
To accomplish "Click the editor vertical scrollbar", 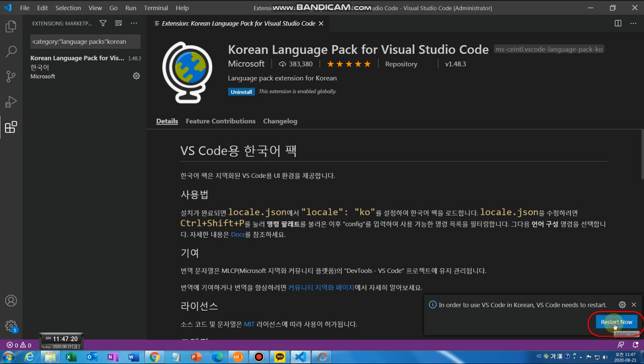I will click(641, 153).
